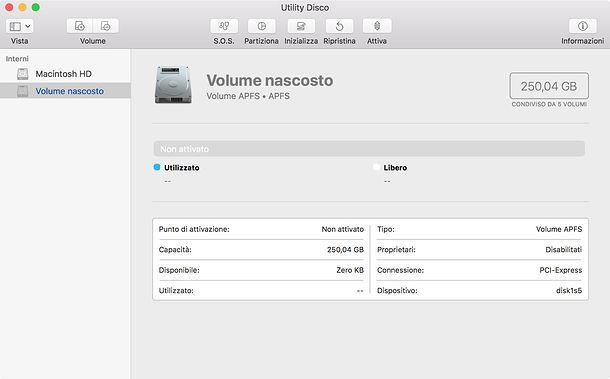
Task: Open the Informazioni info button
Action: pos(582,26)
